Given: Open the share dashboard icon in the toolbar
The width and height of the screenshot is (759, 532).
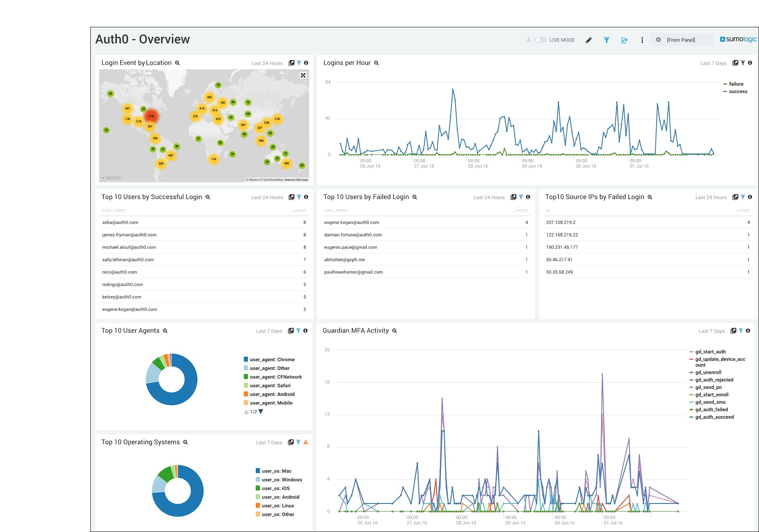Looking at the screenshot, I should 625,40.
